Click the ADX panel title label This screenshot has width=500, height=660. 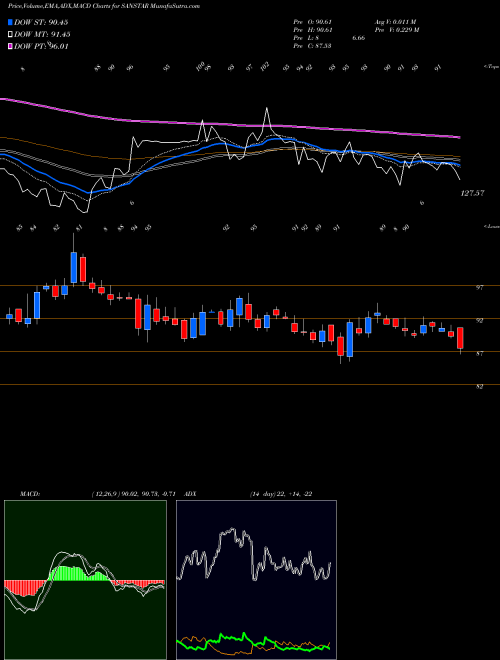pyautogui.click(x=190, y=494)
